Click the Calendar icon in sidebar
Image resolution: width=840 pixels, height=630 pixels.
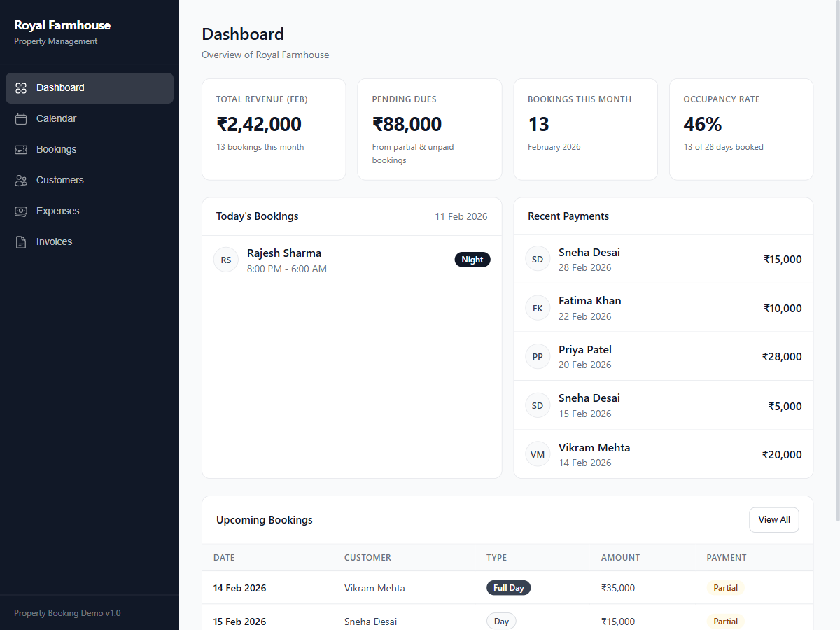21,119
